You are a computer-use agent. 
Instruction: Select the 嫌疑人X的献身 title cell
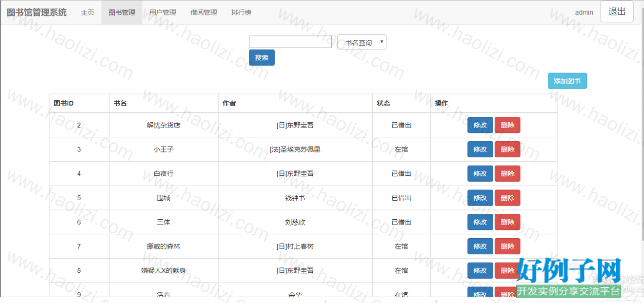pyautogui.click(x=163, y=270)
